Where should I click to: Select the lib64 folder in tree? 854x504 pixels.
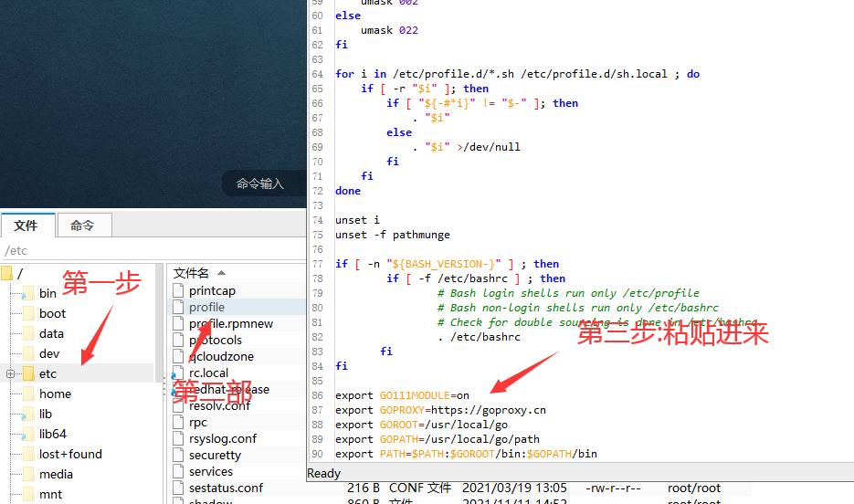[x=53, y=435]
